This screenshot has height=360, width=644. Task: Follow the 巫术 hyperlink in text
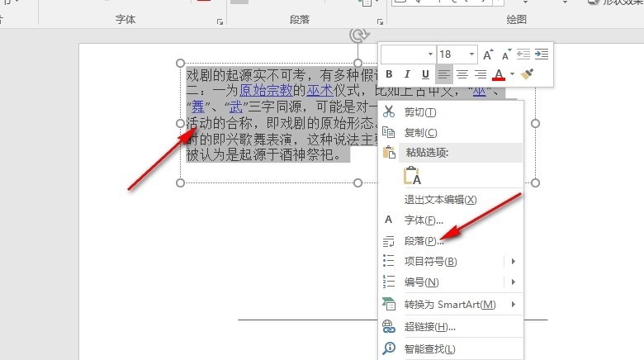coord(319,91)
